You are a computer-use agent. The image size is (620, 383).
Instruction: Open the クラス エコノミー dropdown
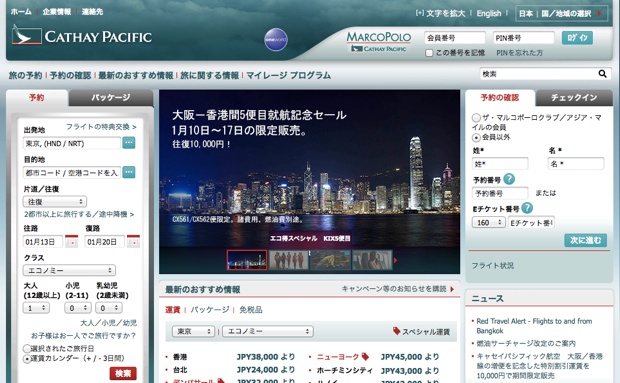tap(69, 270)
